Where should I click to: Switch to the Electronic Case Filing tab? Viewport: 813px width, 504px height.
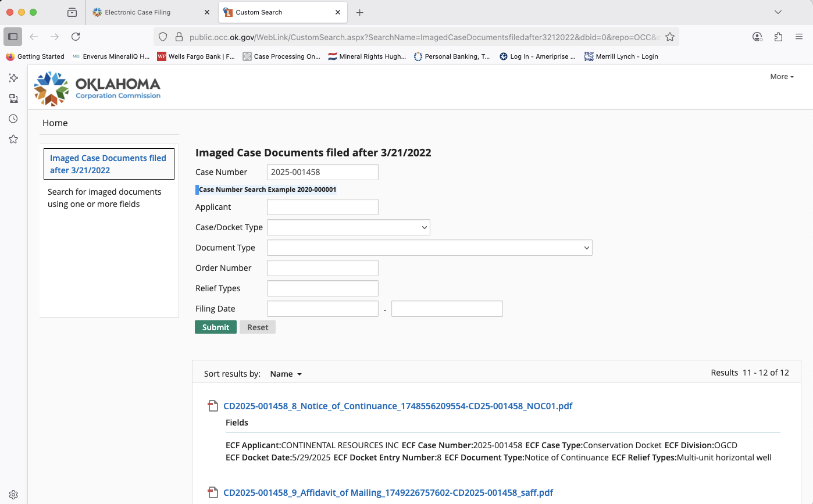[x=150, y=12]
